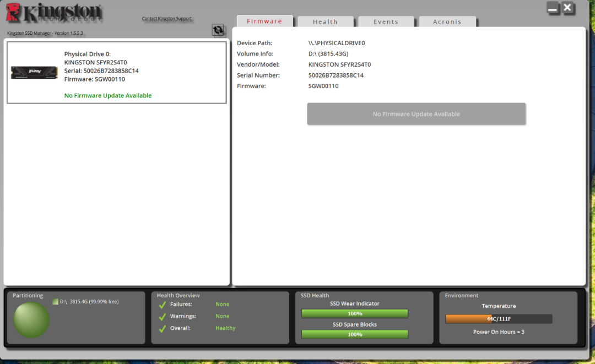
Task: Click the SSD Health panel title
Action: click(315, 295)
